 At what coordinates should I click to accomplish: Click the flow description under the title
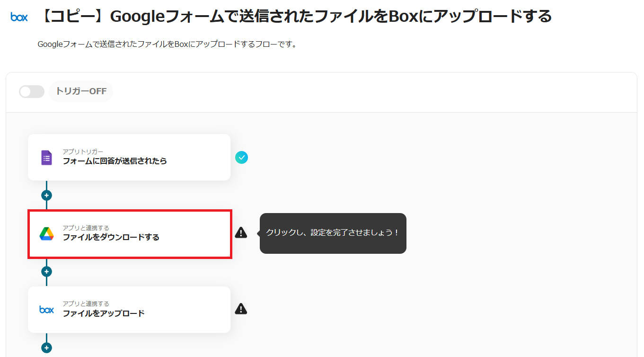pyautogui.click(x=167, y=45)
